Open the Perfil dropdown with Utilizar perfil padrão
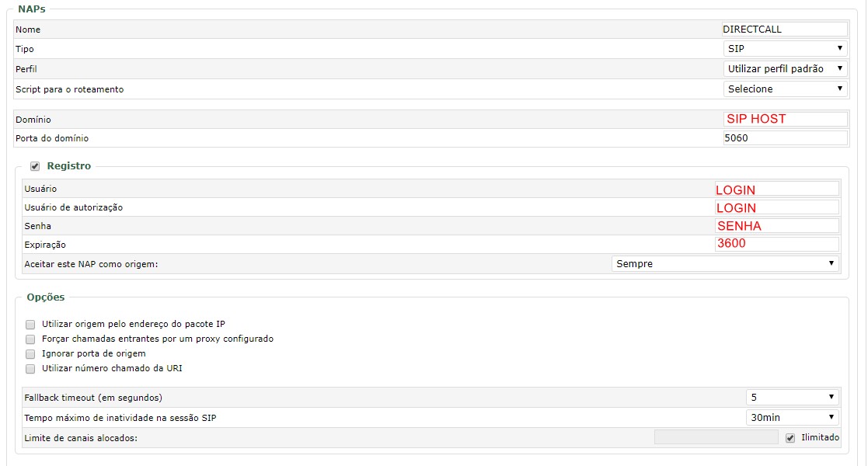 [785, 68]
